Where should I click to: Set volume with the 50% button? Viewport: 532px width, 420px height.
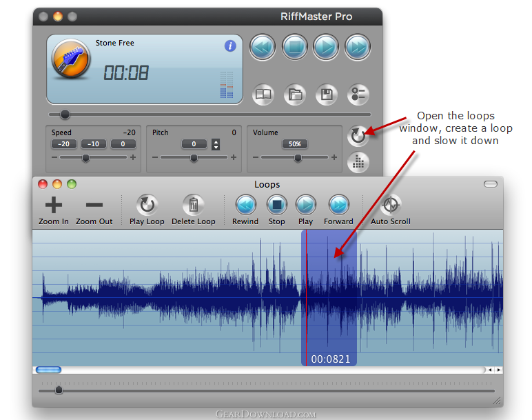[x=294, y=144]
